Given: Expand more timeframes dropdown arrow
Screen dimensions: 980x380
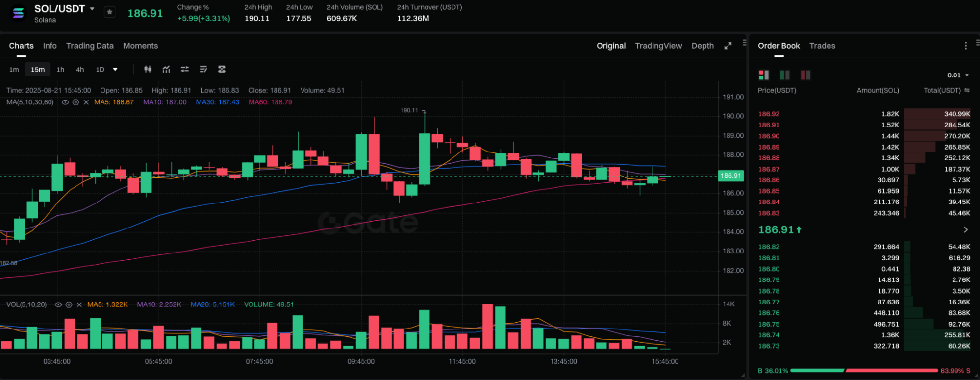Looking at the screenshot, I should [115, 70].
